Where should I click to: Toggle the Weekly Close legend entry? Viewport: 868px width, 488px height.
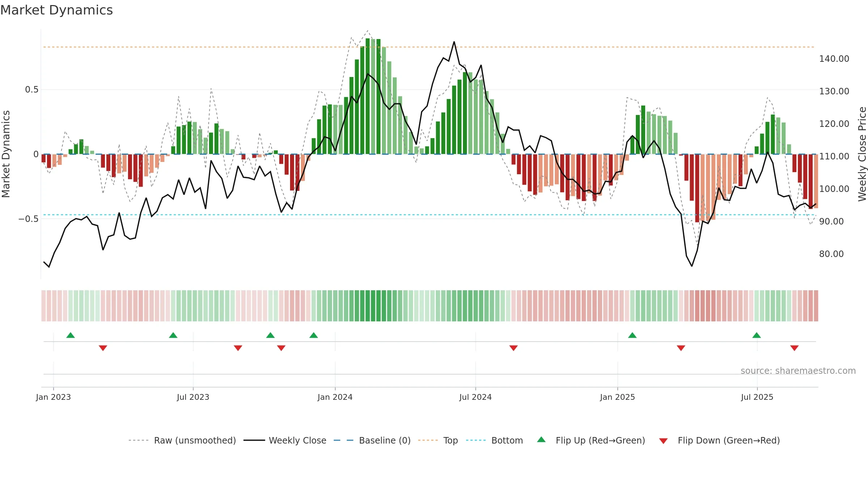(x=285, y=440)
